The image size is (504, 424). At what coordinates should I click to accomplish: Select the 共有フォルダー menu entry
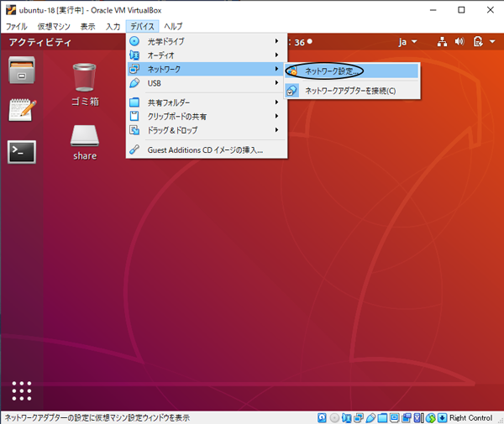(x=207, y=102)
